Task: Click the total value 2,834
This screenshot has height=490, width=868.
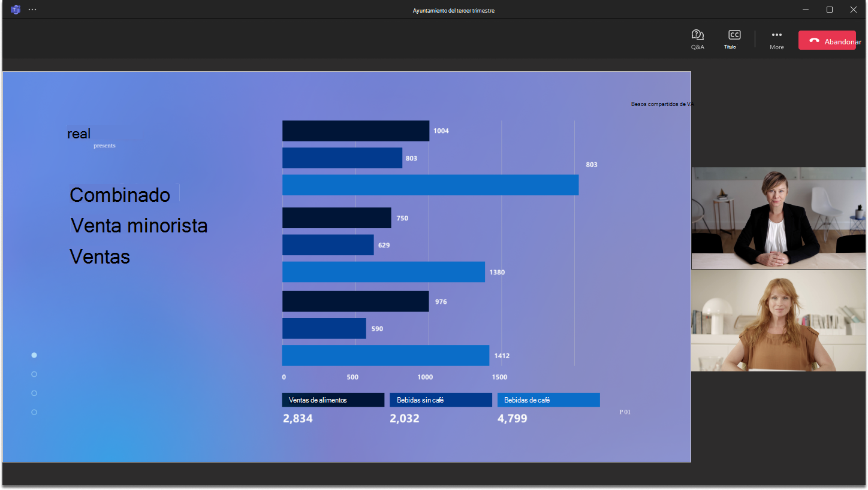Action: (298, 419)
